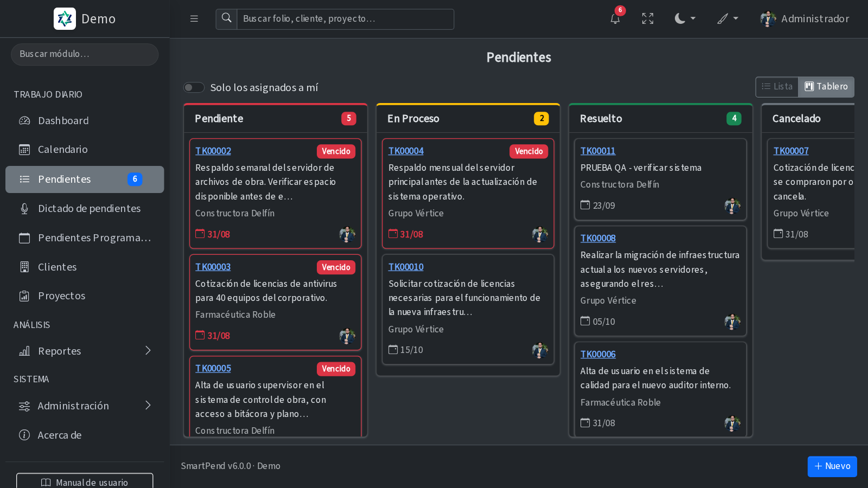Click the Vencido badge on card TK00003

pyautogui.click(x=336, y=267)
